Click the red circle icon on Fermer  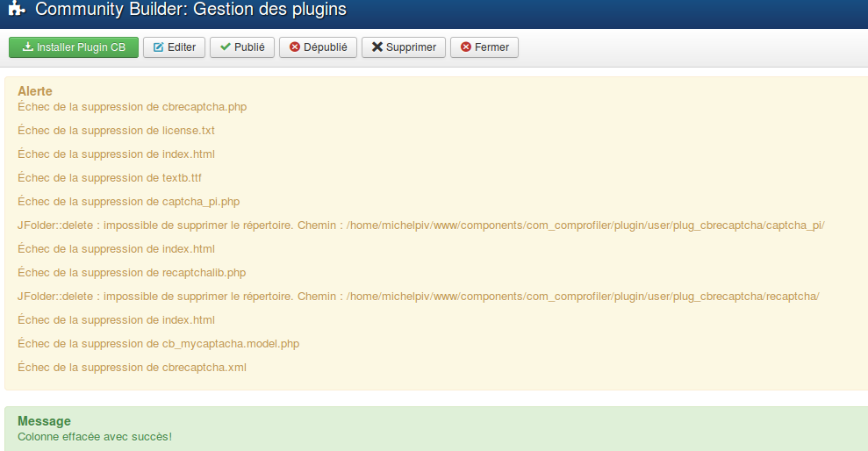pos(465,47)
